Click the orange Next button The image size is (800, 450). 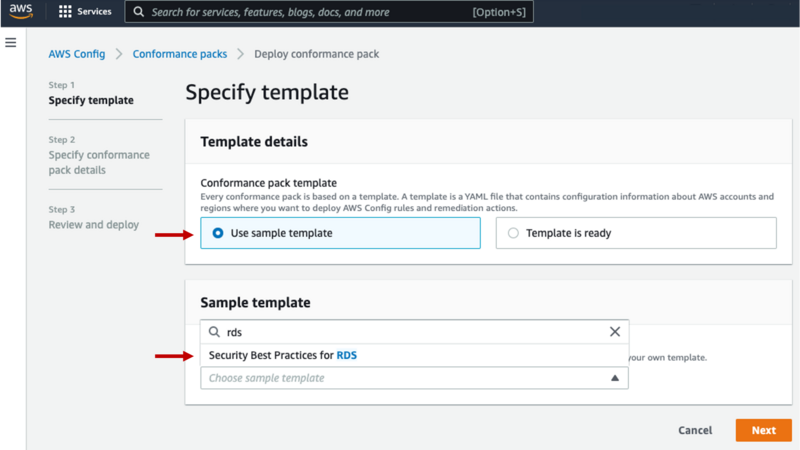[x=764, y=430]
